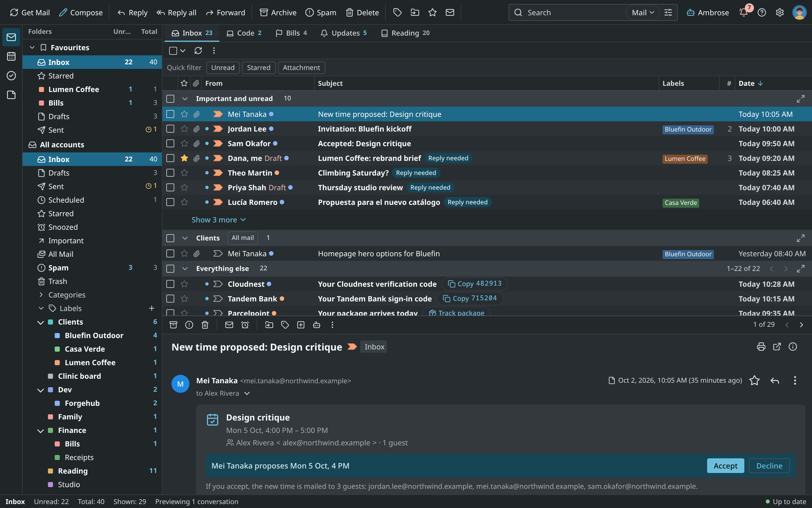Open the email in a new window

[777, 347]
